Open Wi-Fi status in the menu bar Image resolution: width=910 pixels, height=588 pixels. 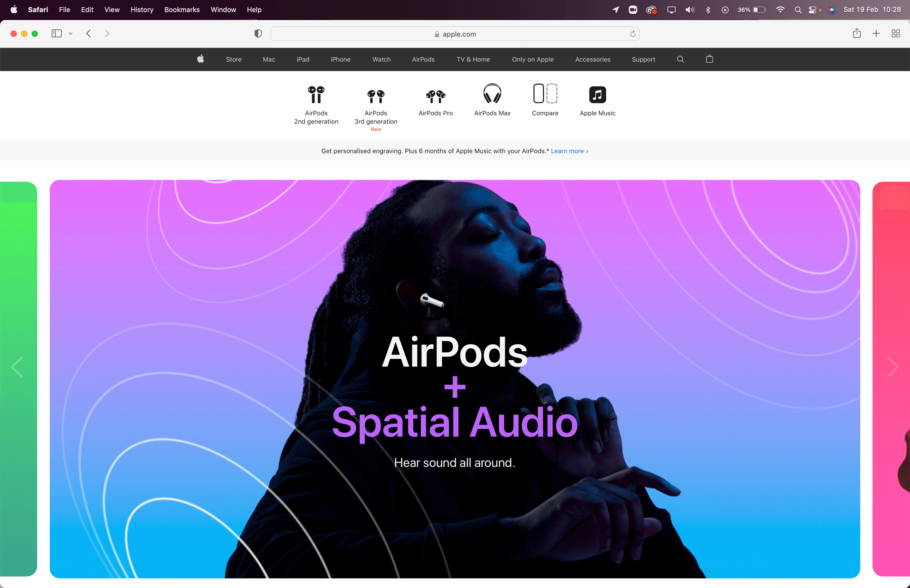tap(780, 10)
